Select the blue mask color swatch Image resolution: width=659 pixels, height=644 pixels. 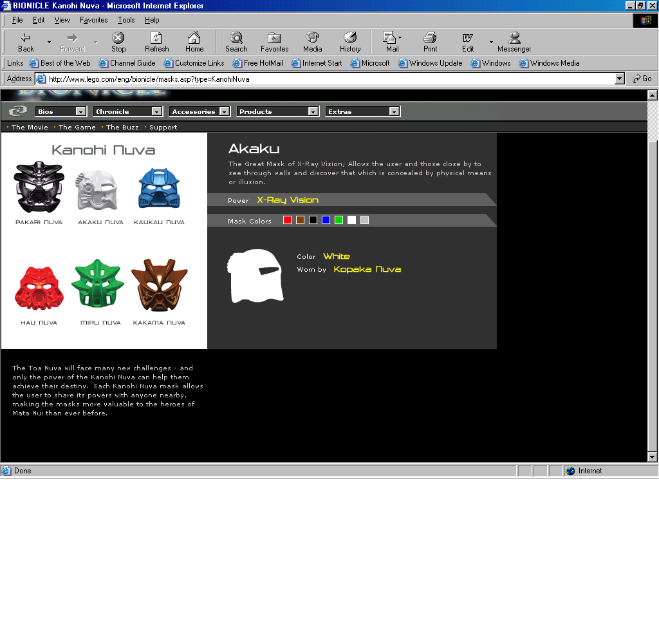(326, 220)
